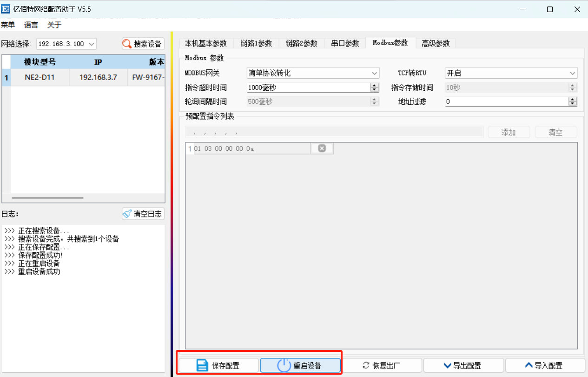Click the Search Device (搜索设备) magnifier button
This screenshot has width=588, height=377.
143,44
